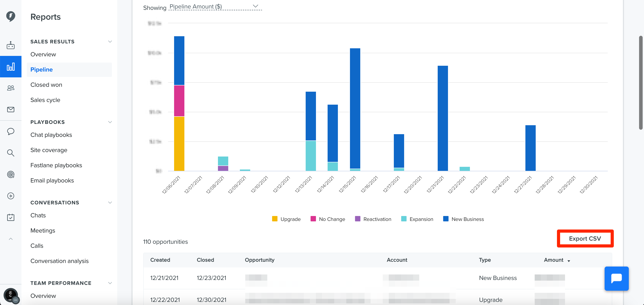Screen dimensions: 644x305
Task: Open the speech bubble conversations icon
Action: click(11, 131)
